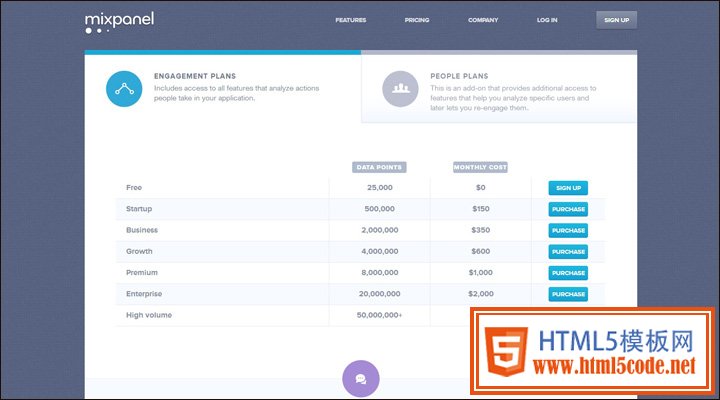This screenshot has width=720, height=400.
Task: Click the 50,000,000+ data points value
Action: [380, 315]
